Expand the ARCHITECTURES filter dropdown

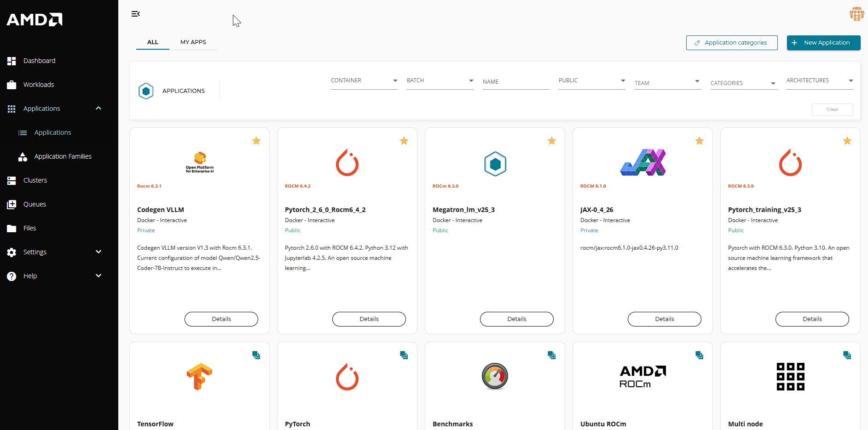coord(819,81)
